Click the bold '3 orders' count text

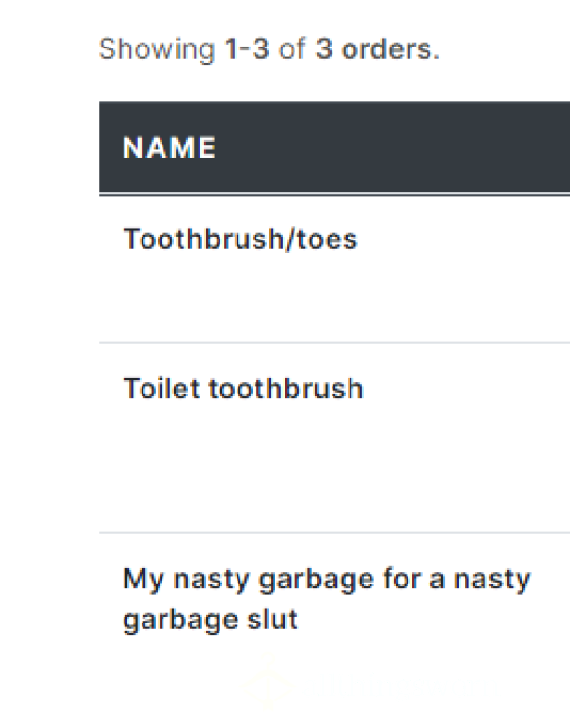(x=377, y=48)
